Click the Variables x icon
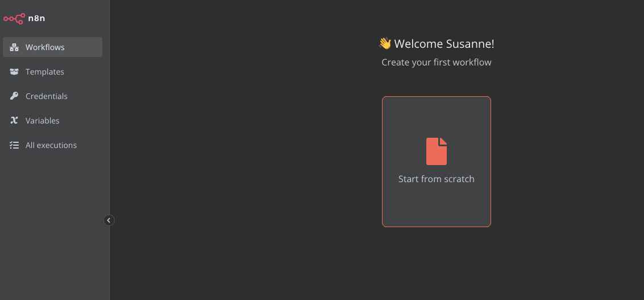 [x=14, y=121]
